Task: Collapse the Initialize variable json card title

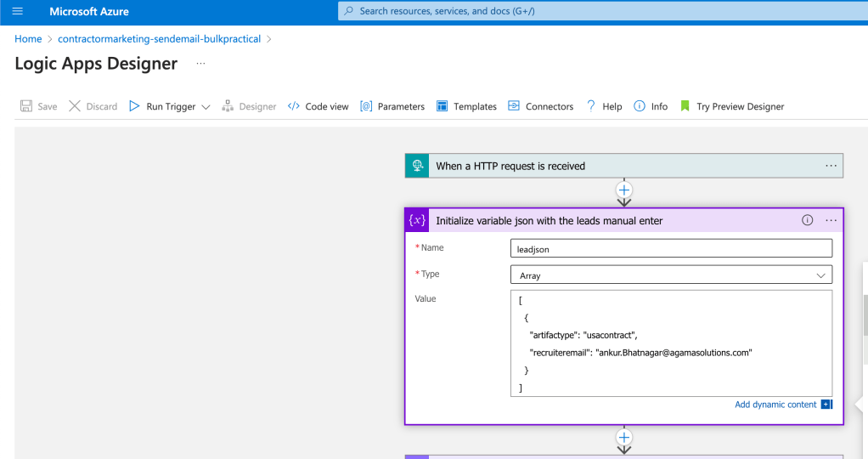Action: (x=550, y=221)
